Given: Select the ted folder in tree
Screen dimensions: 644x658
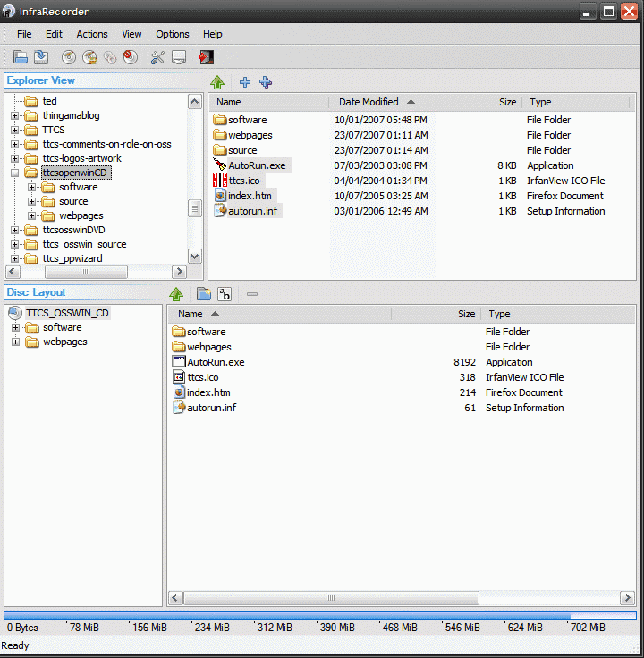Looking at the screenshot, I should click(49, 101).
